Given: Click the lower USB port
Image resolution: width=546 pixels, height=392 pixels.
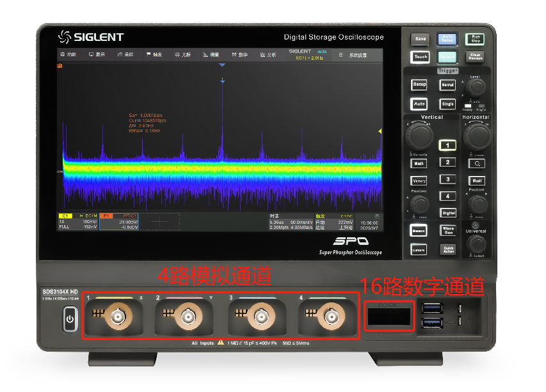Looking at the screenshot, I should tap(432, 323).
